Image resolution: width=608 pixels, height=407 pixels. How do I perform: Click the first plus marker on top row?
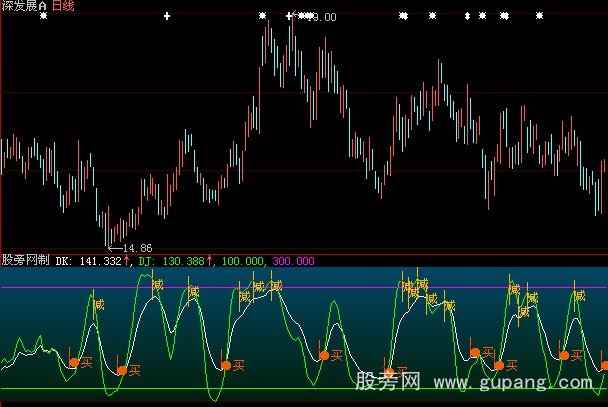[x=166, y=17]
